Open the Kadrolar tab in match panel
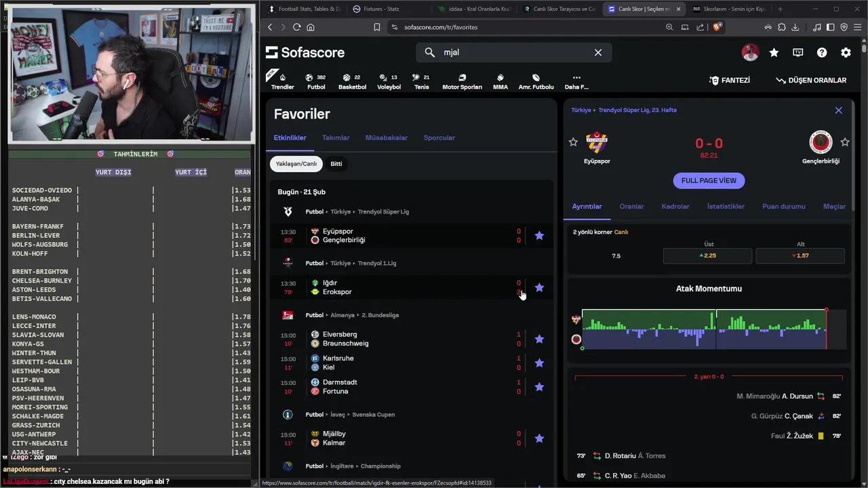868x488 pixels. [675, 207]
